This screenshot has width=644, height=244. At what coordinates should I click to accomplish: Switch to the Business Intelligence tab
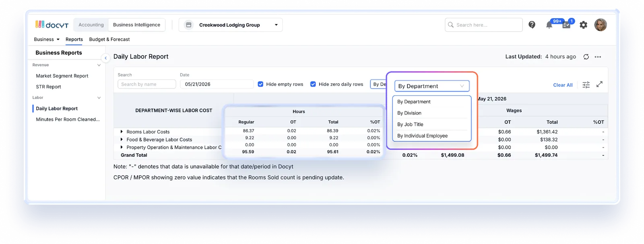(136, 25)
